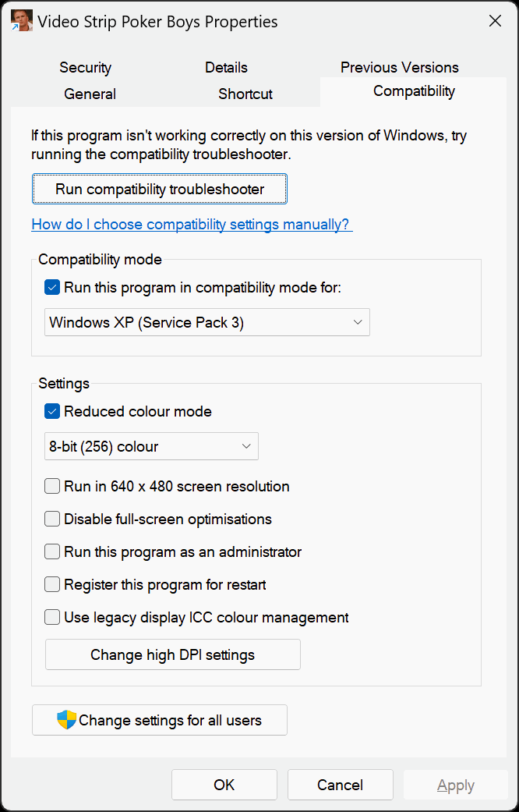Screen dimensions: 519x812
Task: Switch to the Security tab
Action: pos(86,67)
